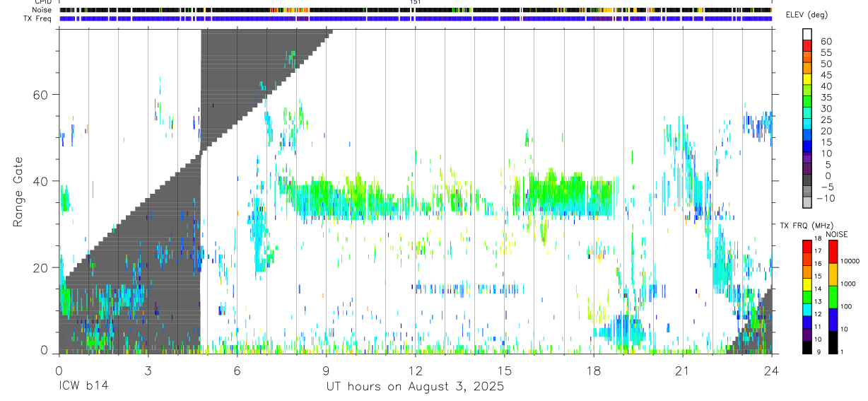This screenshot has width=868, height=401.
Task: Click the 'NOISE' legend title
Action: [x=837, y=234]
